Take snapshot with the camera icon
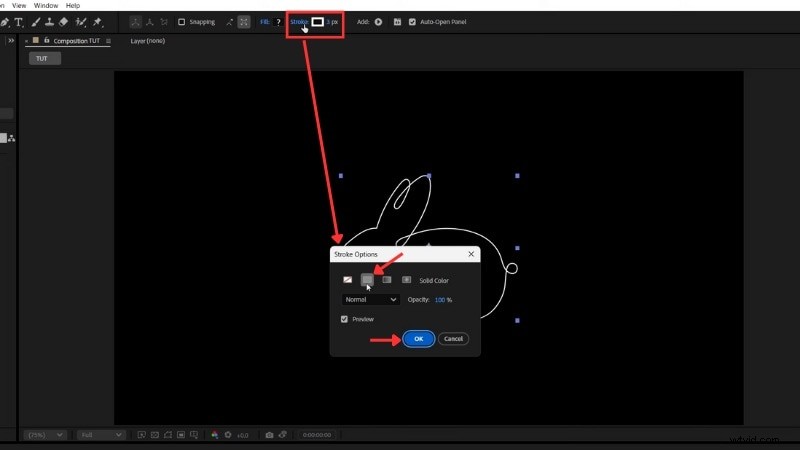Screen dimensions: 800x450 [269, 435]
